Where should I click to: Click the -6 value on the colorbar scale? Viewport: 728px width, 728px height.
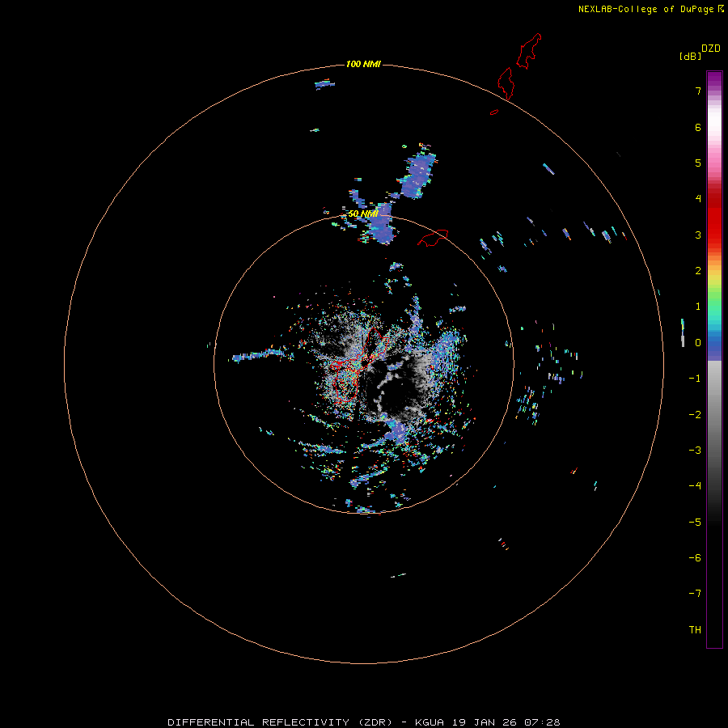[695, 558]
